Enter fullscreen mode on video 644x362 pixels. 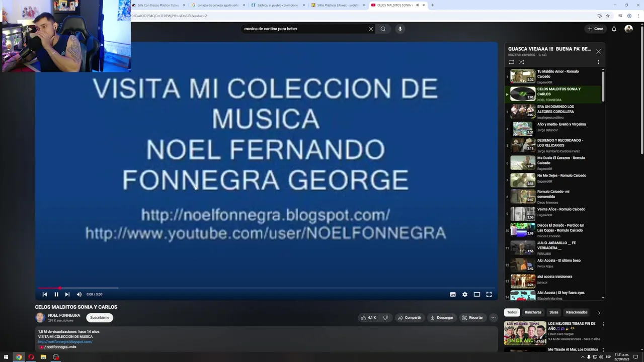coord(489,294)
